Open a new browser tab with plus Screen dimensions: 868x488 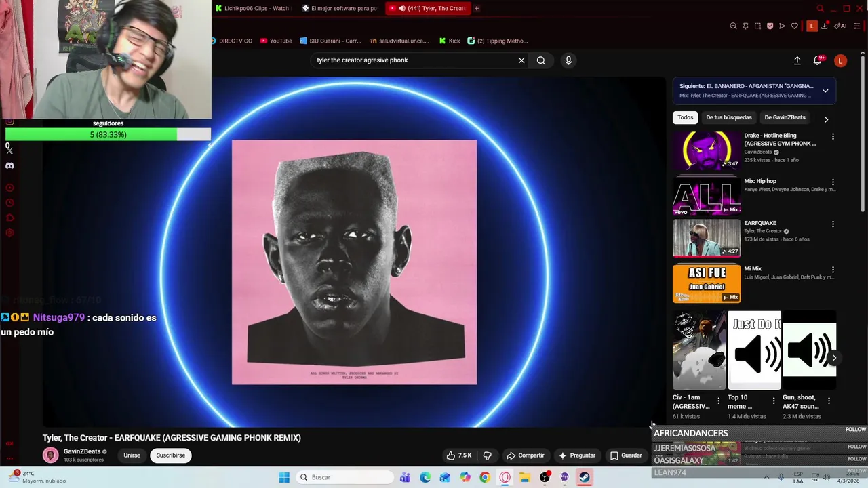click(477, 8)
